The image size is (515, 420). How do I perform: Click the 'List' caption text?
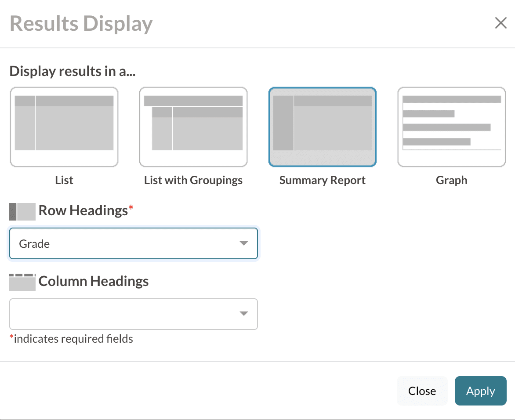coord(64,180)
